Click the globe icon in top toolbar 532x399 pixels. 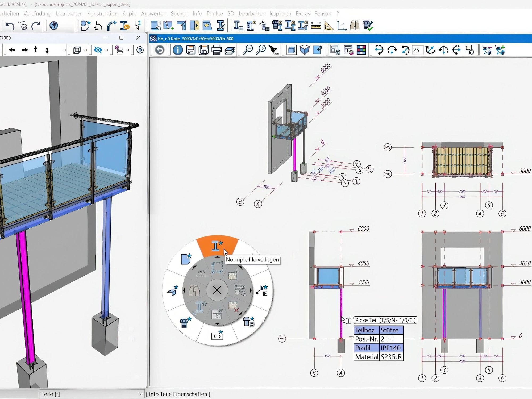pyautogui.click(x=53, y=26)
